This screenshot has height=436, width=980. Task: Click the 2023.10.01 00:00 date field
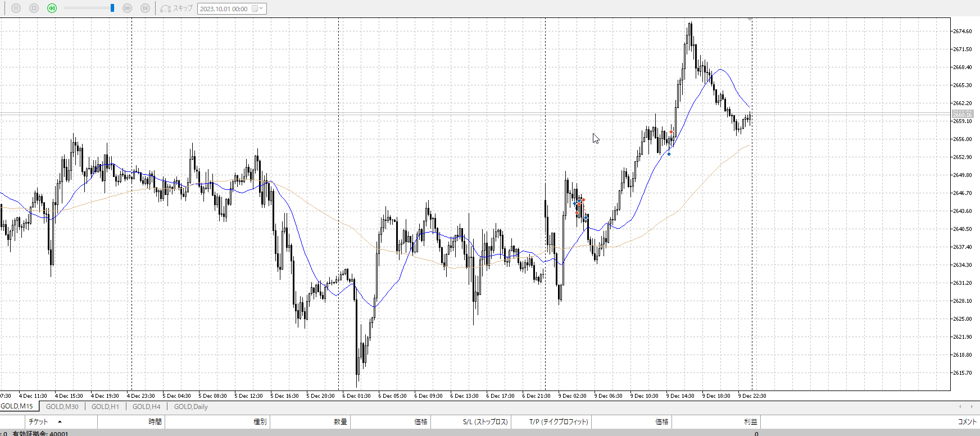point(224,9)
